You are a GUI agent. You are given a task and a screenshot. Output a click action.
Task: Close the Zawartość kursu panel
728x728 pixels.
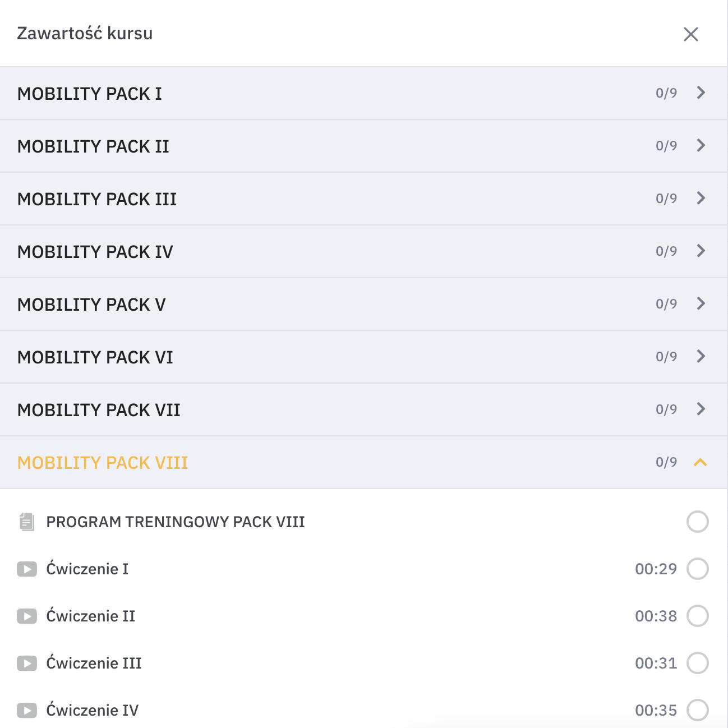pyautogui.click(x=691, y=34)
